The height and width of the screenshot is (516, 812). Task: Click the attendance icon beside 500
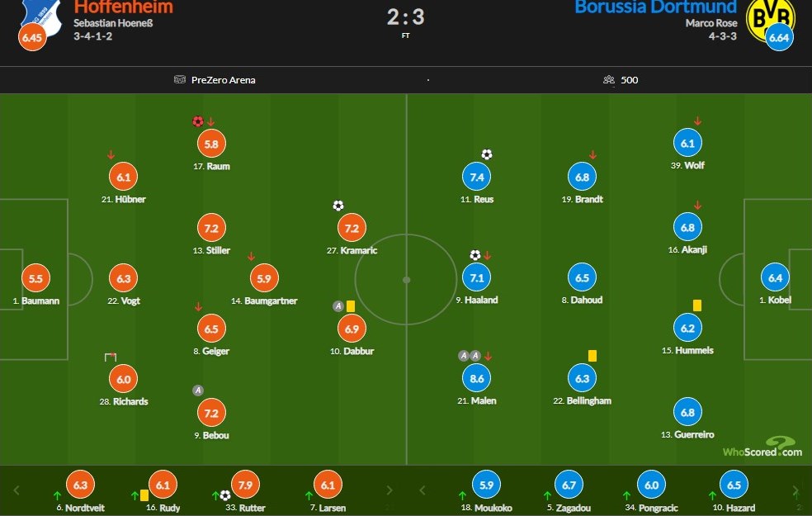608,80
